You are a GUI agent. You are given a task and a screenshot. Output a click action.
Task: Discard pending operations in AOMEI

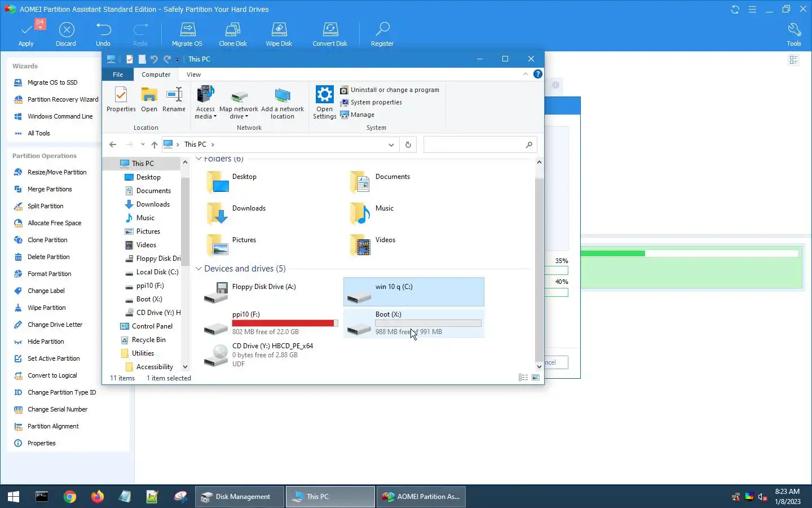point(66,34)
